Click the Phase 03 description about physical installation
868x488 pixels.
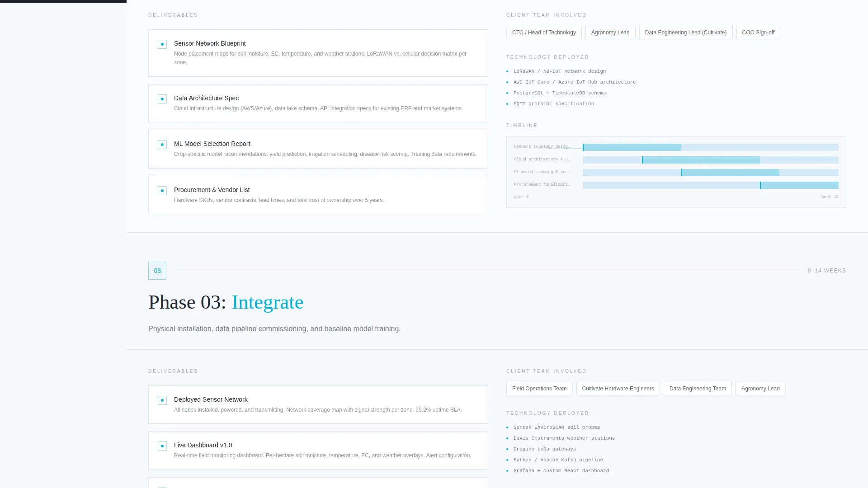[274, 329]
